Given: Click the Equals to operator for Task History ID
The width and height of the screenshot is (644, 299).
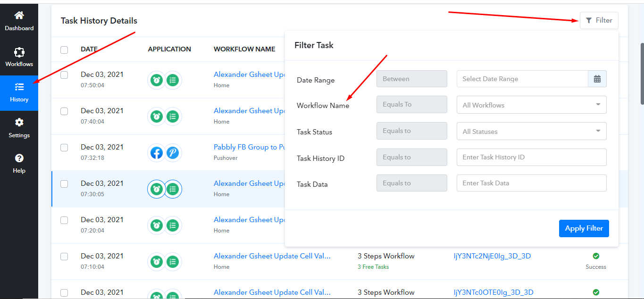Looking at the screenshot, I should point(411,157).
